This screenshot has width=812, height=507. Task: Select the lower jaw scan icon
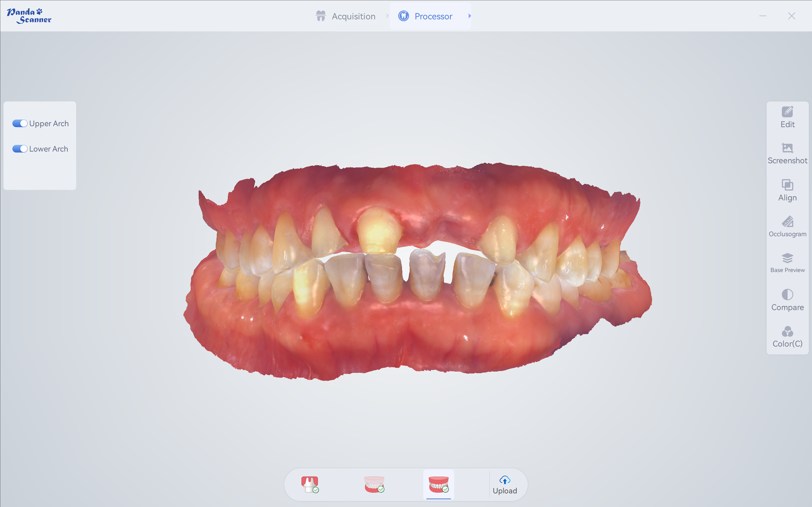pos(374,484)
